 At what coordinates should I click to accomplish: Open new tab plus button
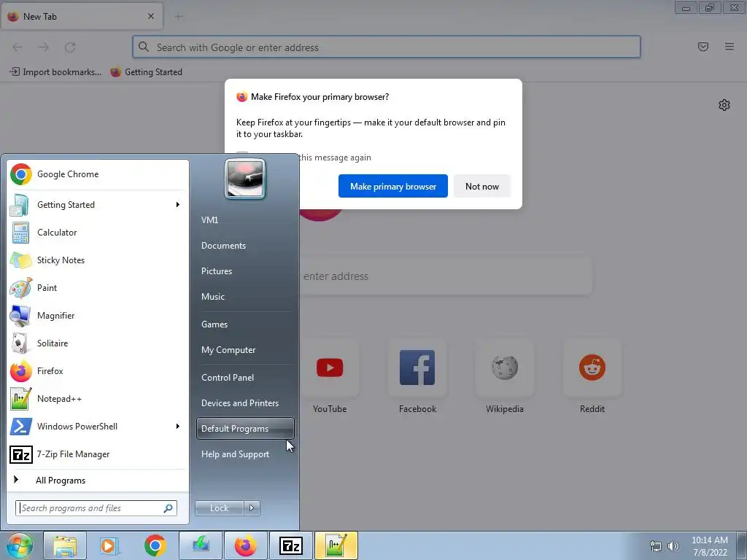coord(179,17)
